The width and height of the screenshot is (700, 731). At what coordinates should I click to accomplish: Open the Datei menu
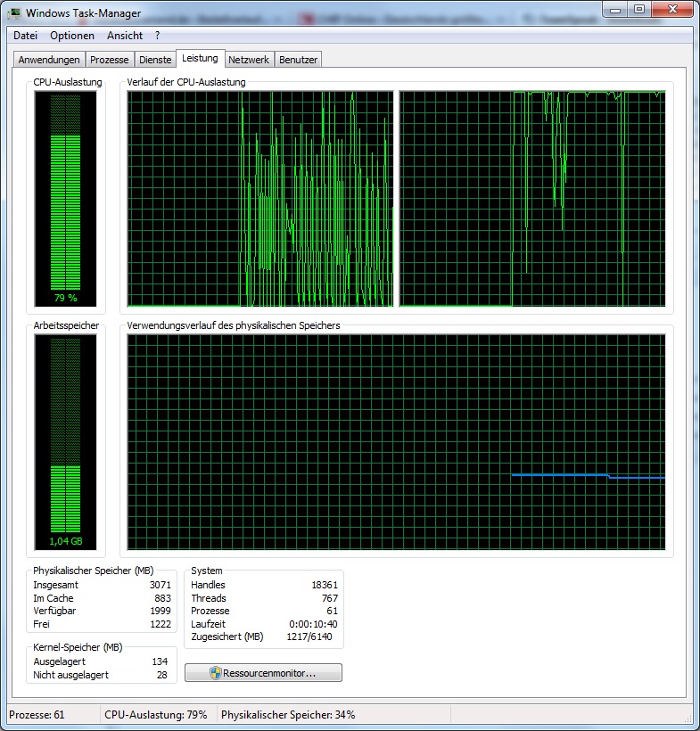25,36
